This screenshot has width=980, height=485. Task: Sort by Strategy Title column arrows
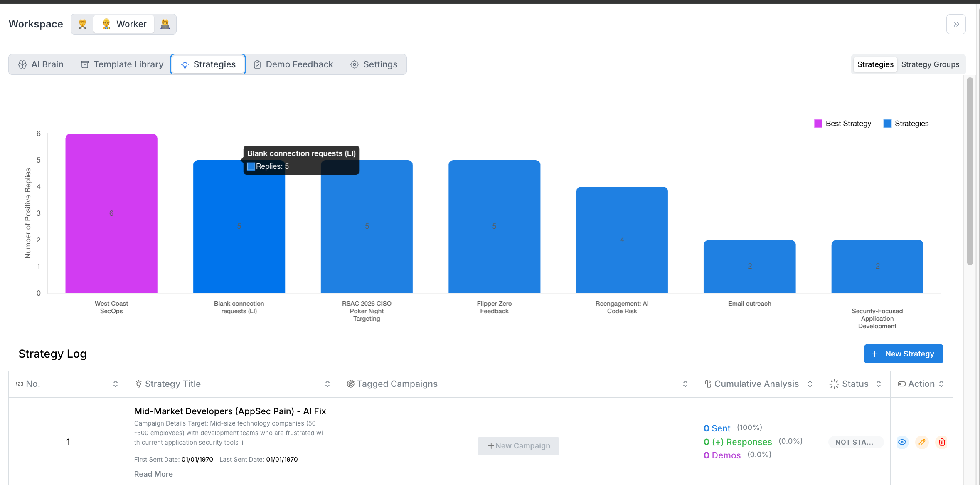(x=327, y=384)
